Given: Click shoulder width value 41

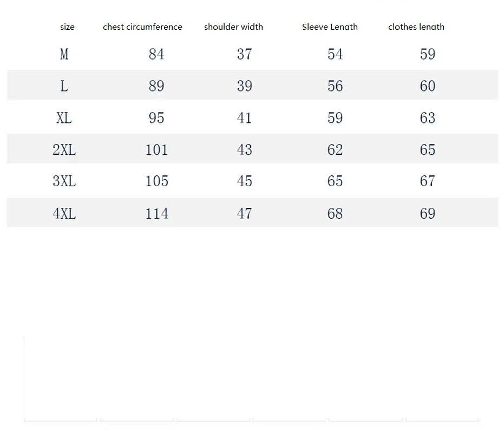Looking at the screenshot, I should tap(245, 118).
